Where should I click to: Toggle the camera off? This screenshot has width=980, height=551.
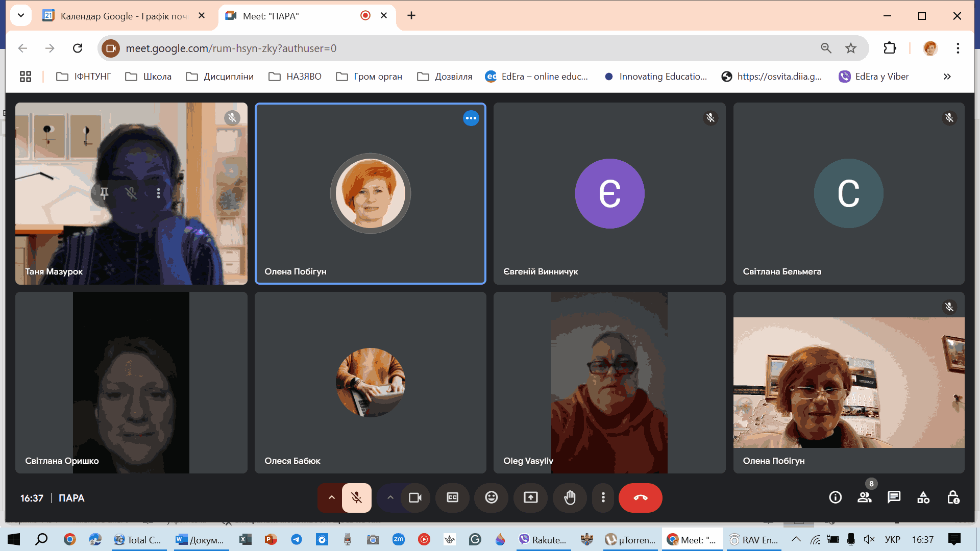click(415, 497)
